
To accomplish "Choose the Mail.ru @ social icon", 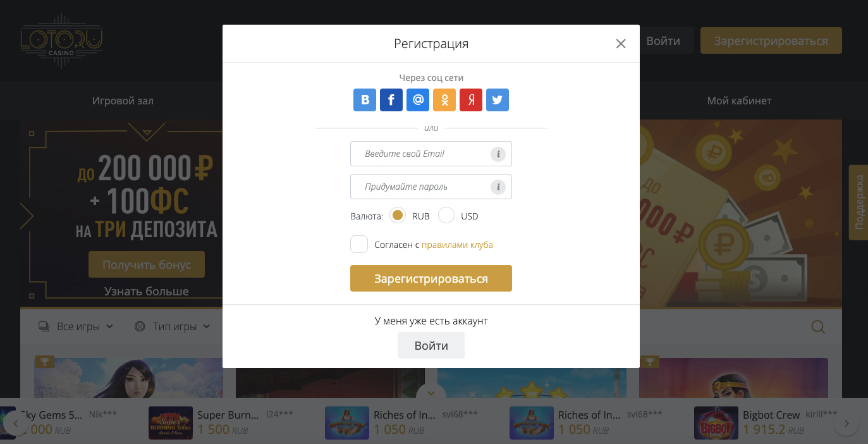I will [418, 100].
